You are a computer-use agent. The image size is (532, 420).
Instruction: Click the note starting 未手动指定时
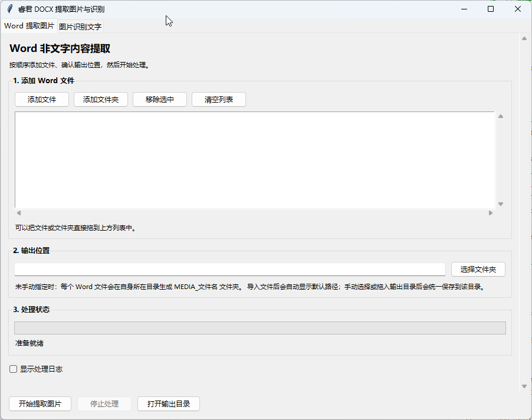251,287
